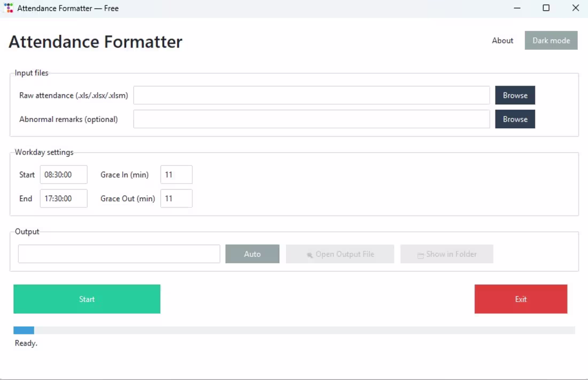Click the 'Ready.' status text

click(x=26, y=343)
